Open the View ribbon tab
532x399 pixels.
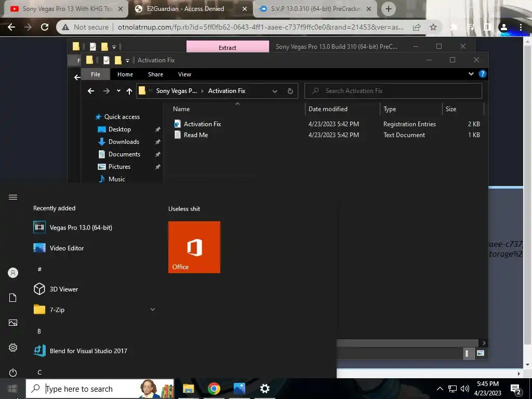click(x=184, y=74)
